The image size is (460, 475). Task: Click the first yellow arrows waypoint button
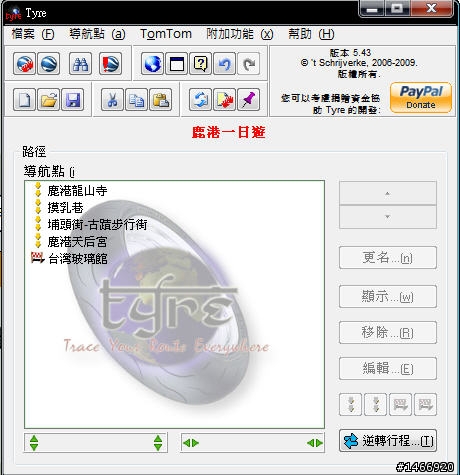click(350, 404)
